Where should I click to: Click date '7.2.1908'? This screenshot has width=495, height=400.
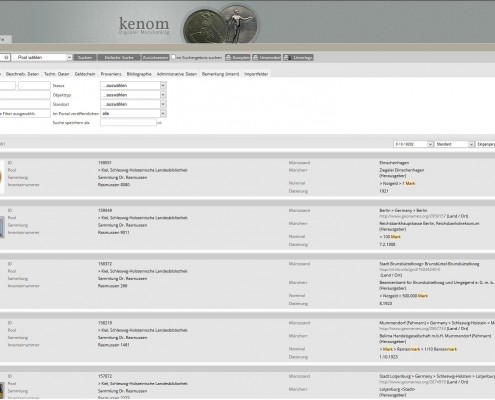387,245
